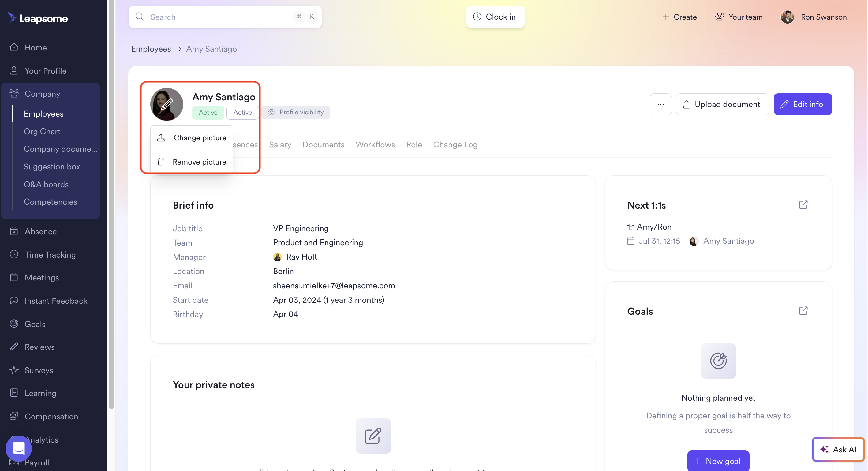
Task: Open the three-dots more options menu
Action: pos(660,104)
